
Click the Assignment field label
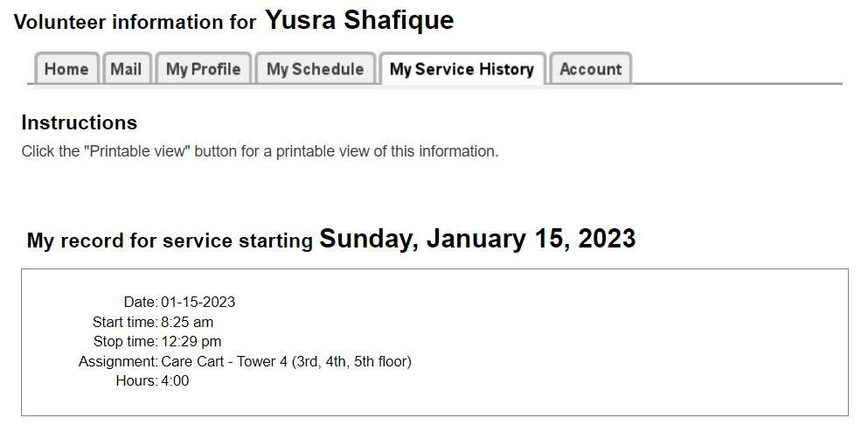point(117,361)
